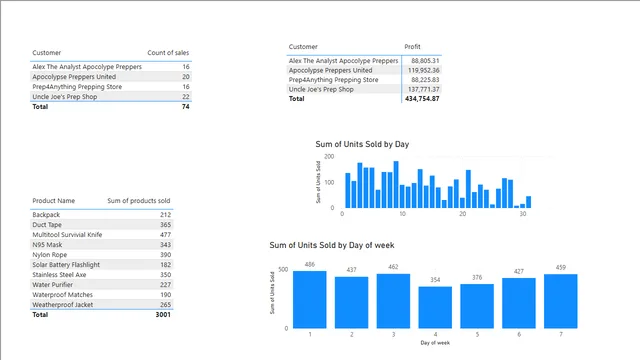Click the products sold total 3001
This screenshot has width=640, height=360.
tap(163, 315)
